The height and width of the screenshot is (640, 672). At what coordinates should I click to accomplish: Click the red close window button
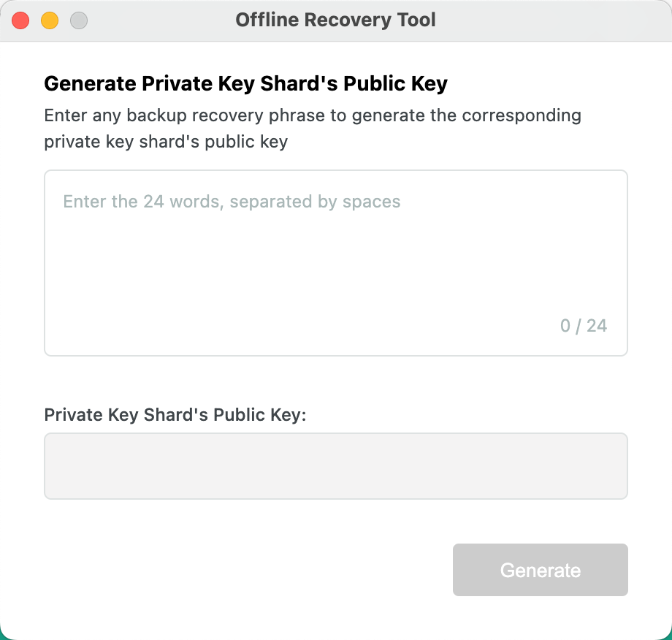pyautogui.click(x=20, y=20)
